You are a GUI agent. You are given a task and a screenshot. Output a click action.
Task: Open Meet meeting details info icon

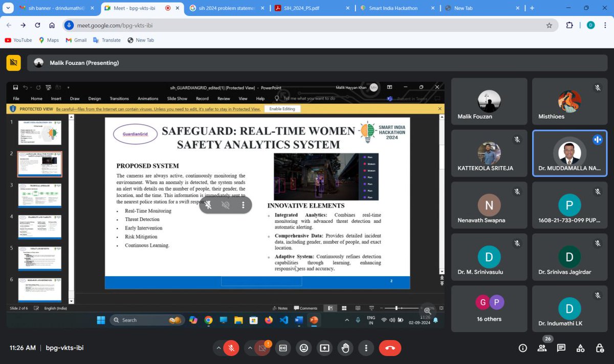pyautogui.click(x=522, y=348)
